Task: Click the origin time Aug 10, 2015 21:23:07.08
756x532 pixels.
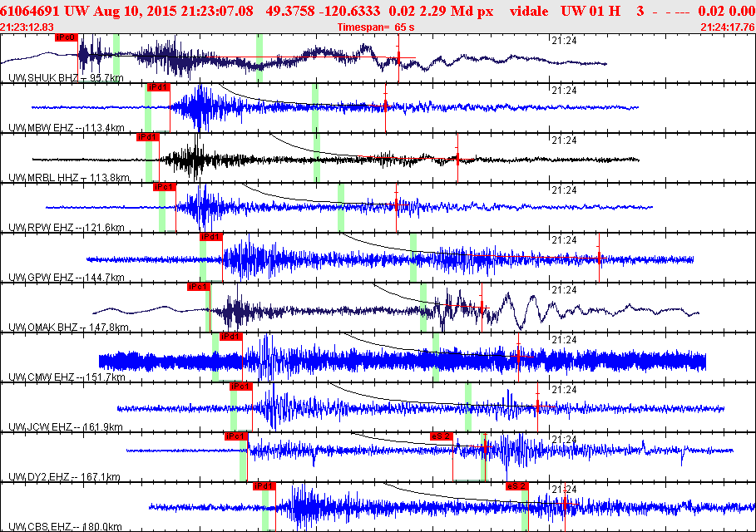Action: click(x=173, y=11)
